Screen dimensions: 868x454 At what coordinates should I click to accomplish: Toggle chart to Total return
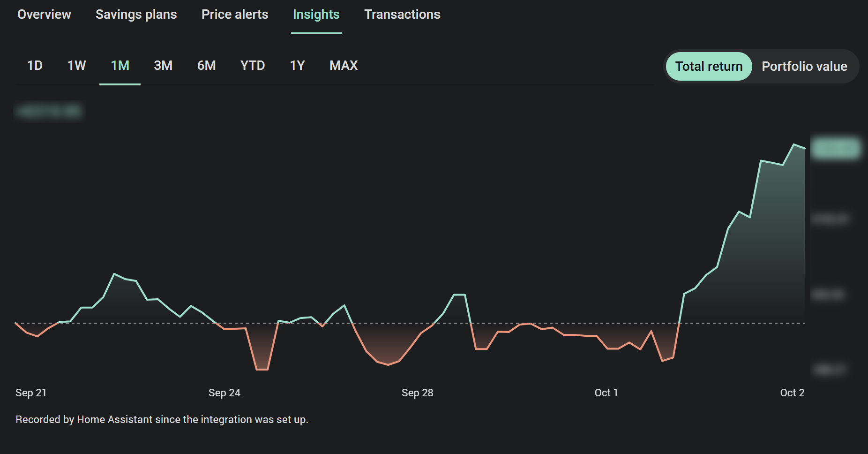pyautogui.click(x=709, y=66)
